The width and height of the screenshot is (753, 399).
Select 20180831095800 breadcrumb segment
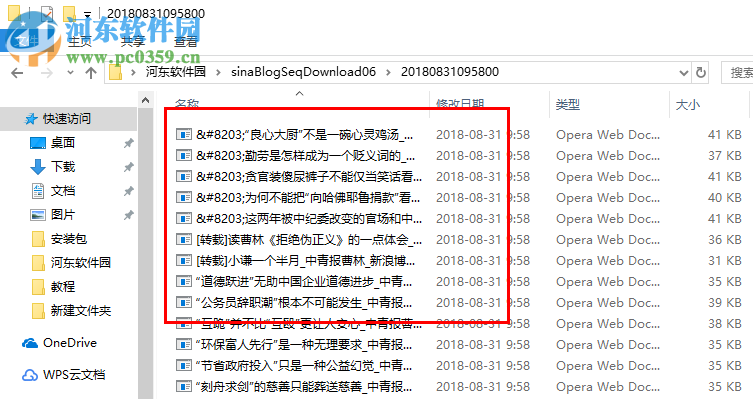tap(449, 72)
